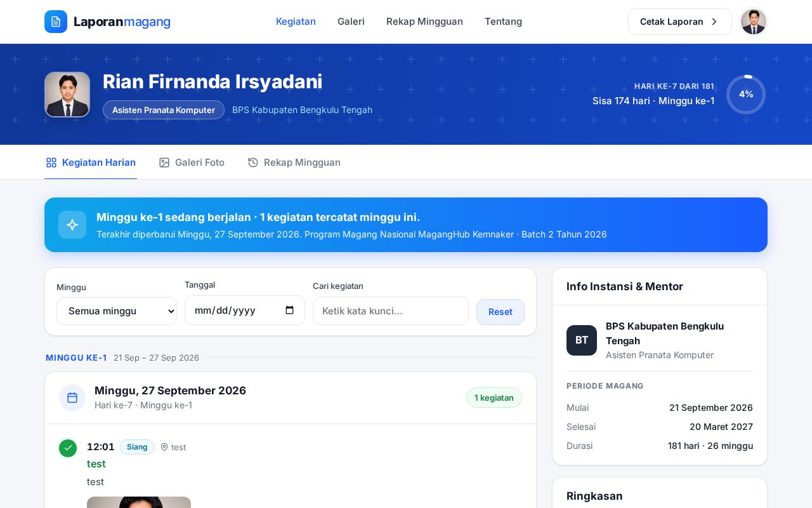The image size is (812, 508).
Task: Click the Reset filter button
Action: [x=501, y=312]
